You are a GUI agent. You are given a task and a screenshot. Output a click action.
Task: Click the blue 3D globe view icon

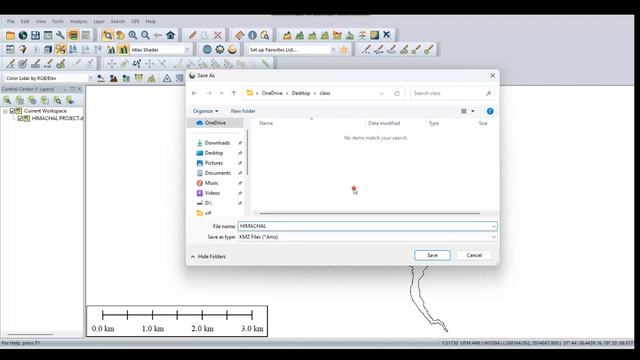coord(207,50)
